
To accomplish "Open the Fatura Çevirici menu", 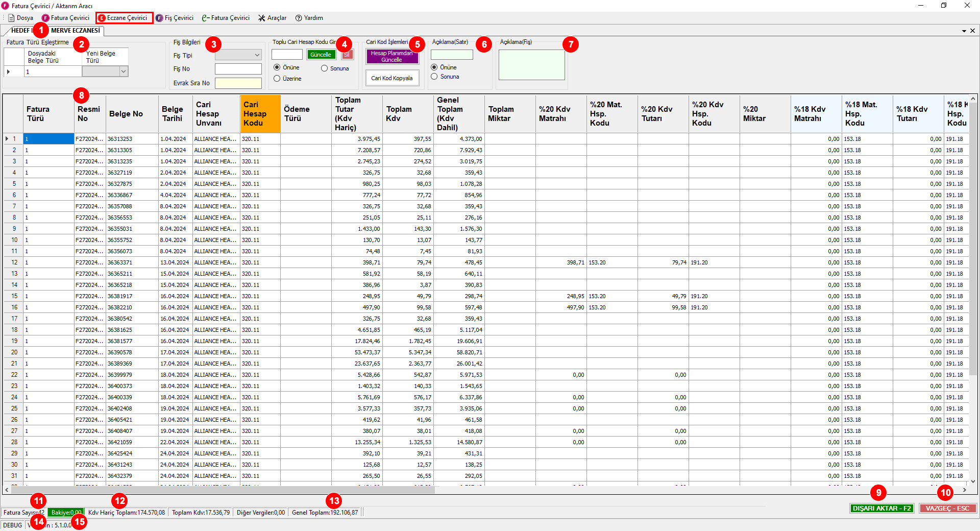I will [65, 18].
